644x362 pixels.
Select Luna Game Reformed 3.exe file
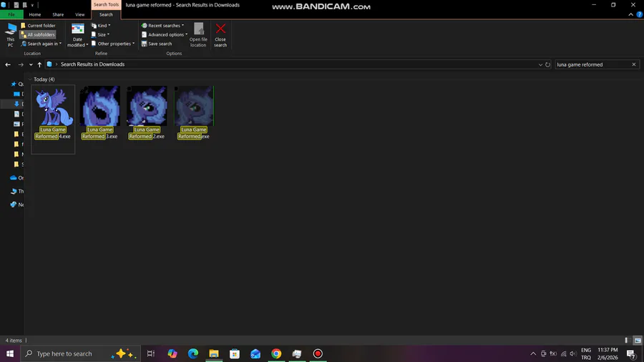coord(99,113)
